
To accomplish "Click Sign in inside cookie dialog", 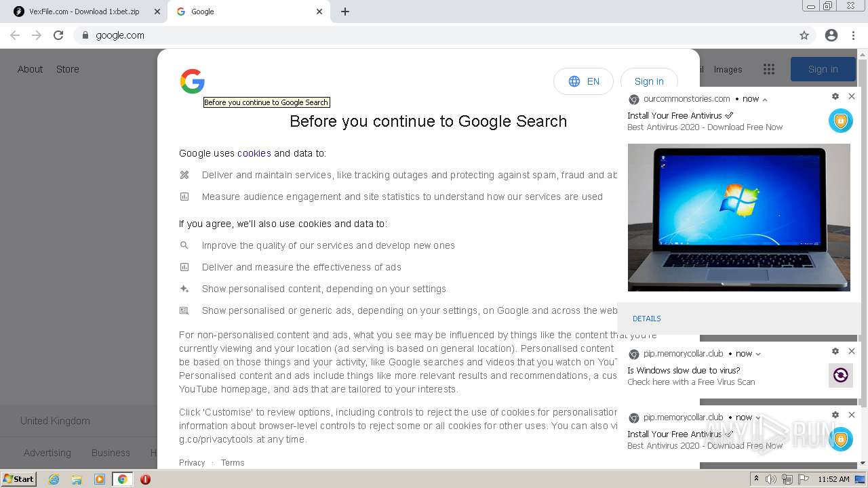I will 649,81.
